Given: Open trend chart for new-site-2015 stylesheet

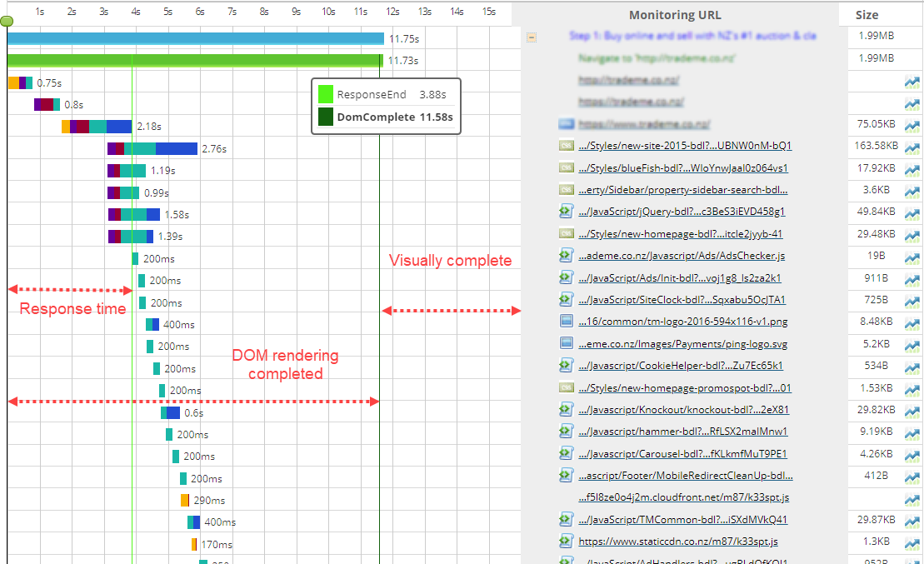Looking at the screenshot, I should pos(912,147).
